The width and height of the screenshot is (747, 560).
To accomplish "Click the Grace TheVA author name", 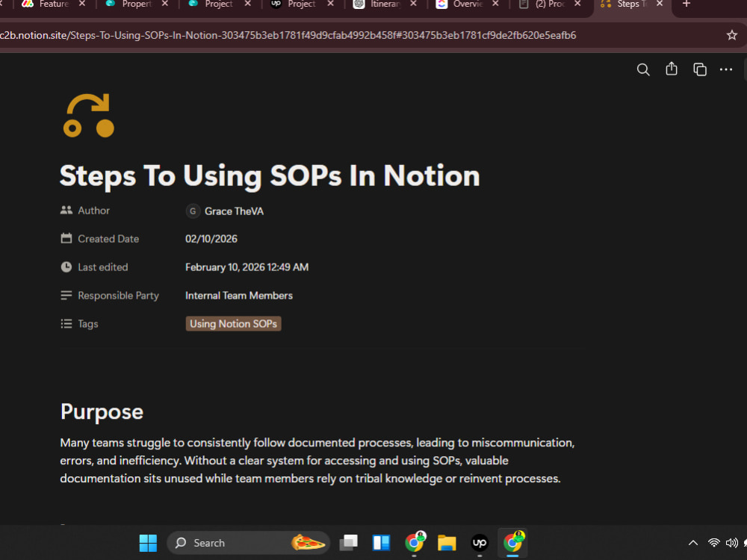I will [x=234, y=211].
